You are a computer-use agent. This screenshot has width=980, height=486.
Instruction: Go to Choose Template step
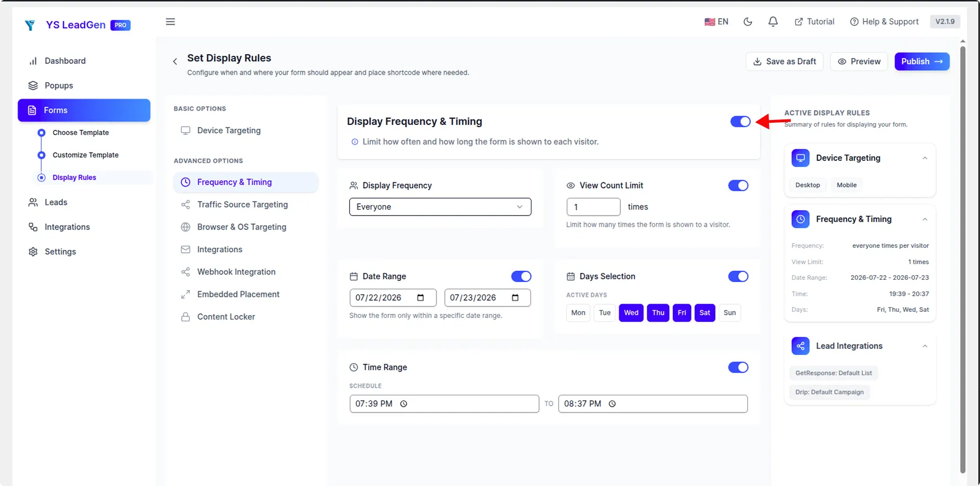coord(81,133)
